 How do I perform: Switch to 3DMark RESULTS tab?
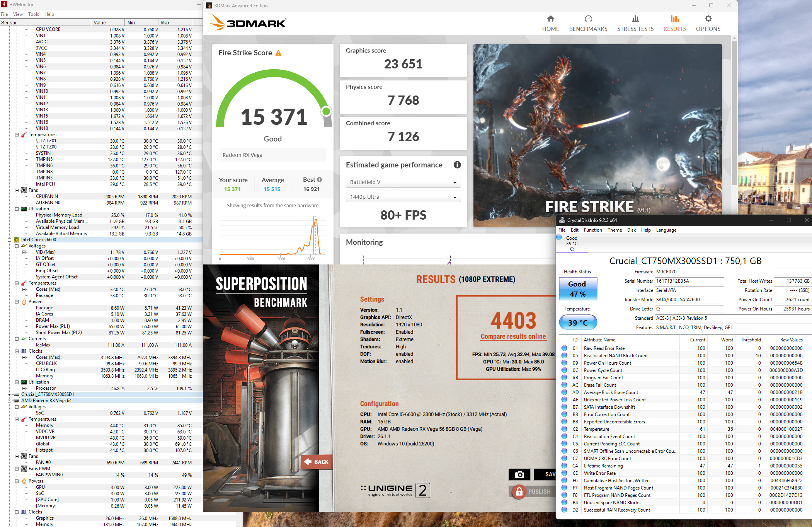coord(674,23)
